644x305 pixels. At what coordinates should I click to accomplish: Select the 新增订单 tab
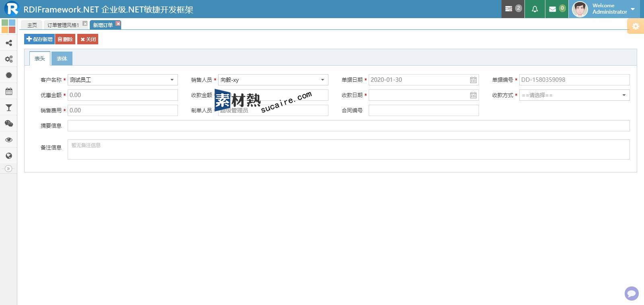coord(103,25)
